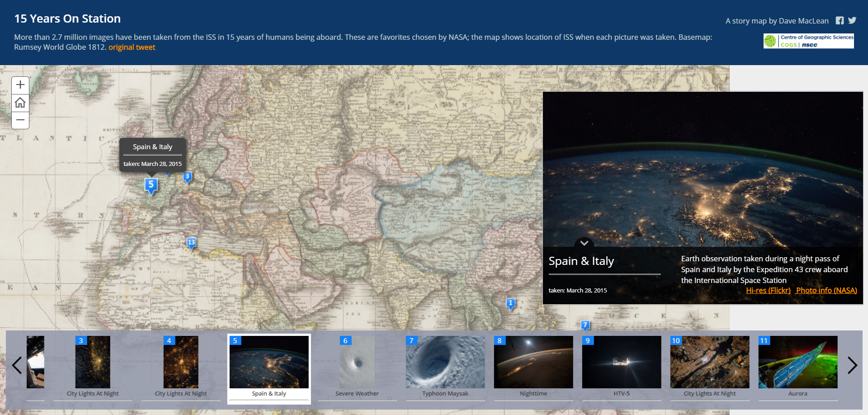Viewport: 868px width, 415px height.
Task: Open the original tweet link
Action: click(x=132, y=47)
